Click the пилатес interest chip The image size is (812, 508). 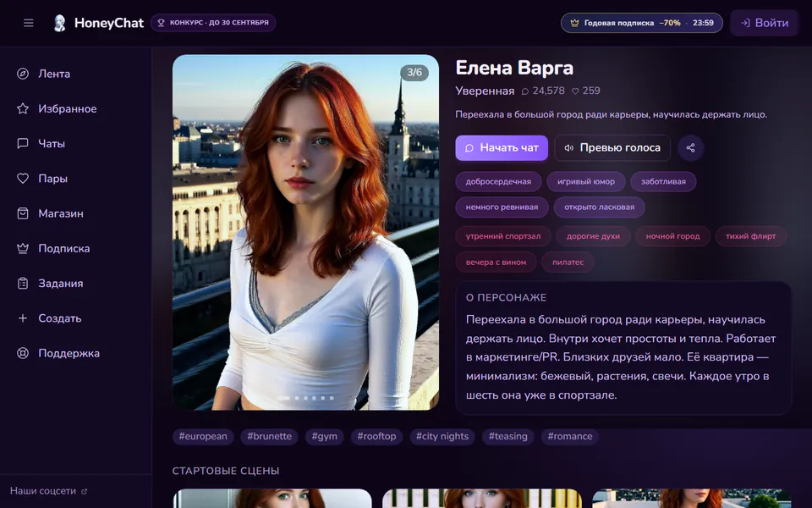[568, 262]
